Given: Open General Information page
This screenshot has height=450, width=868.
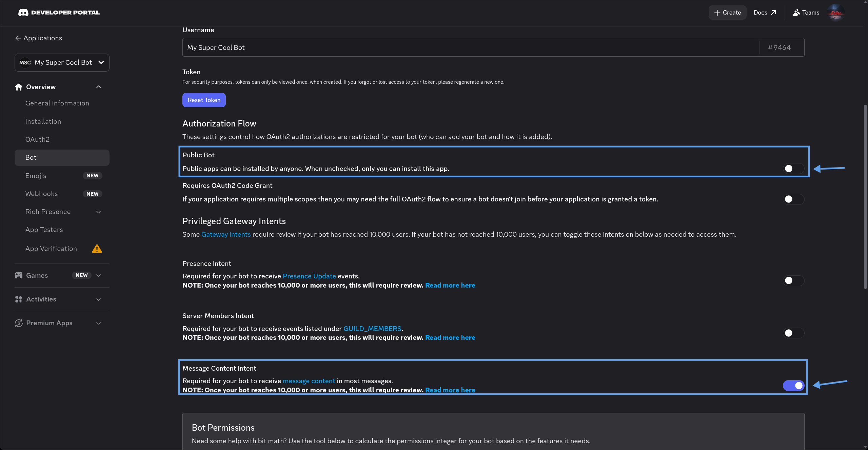Looking at the screenshot, I should click(x=62, y=103).
